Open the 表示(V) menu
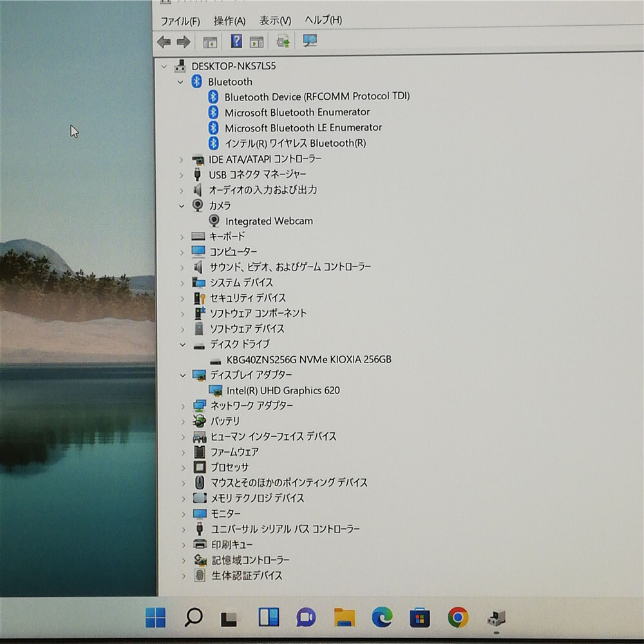Screen dimensions: 644x644 pos(275,20)
